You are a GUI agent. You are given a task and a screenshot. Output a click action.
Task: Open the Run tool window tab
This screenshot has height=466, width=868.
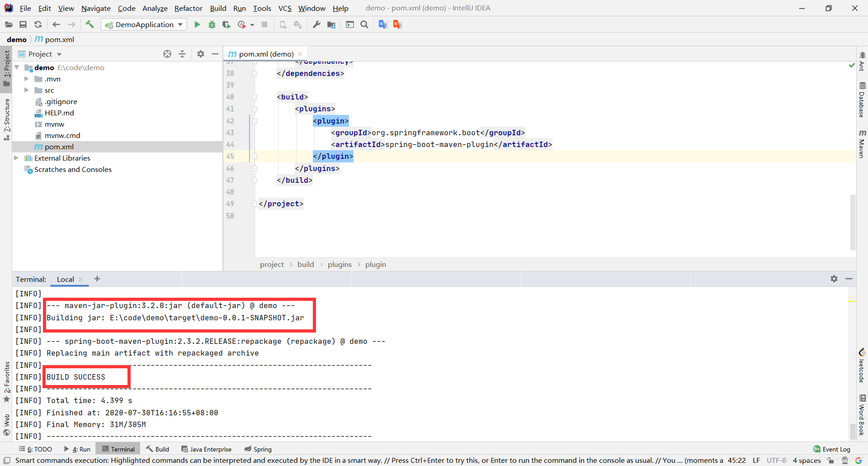77,449
